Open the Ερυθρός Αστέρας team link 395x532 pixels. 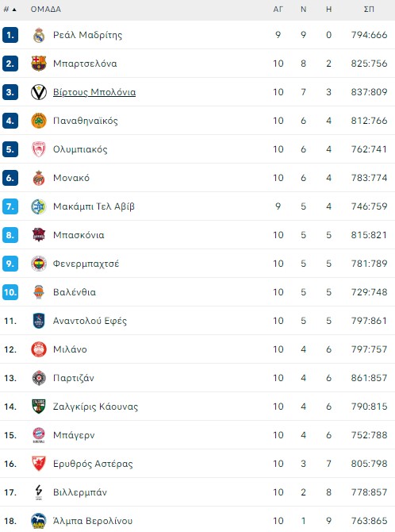[x=93, y=464]
